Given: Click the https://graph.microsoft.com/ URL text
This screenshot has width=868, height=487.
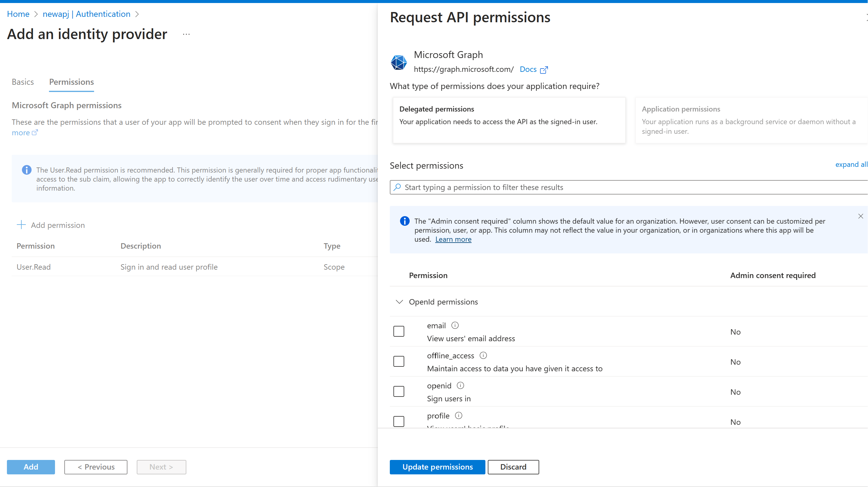Looking at the screenshot, I should click(x=464, y=69).
